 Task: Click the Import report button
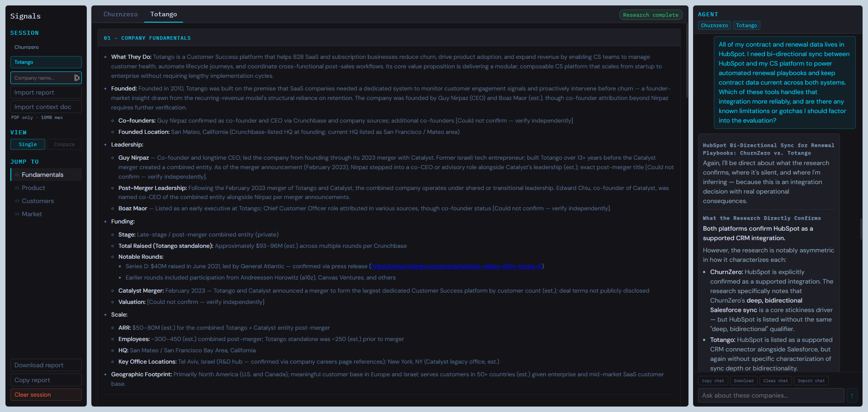[46, 92]
